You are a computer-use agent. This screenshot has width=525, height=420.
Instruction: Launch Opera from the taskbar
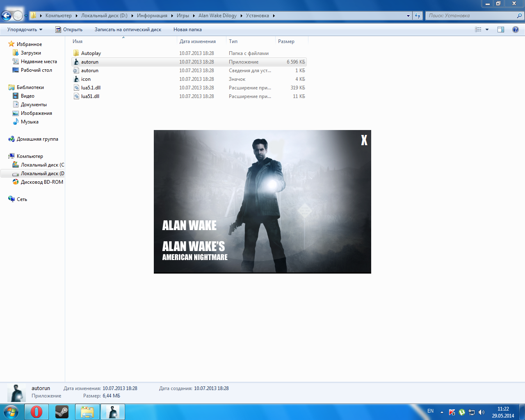[37, 412]
